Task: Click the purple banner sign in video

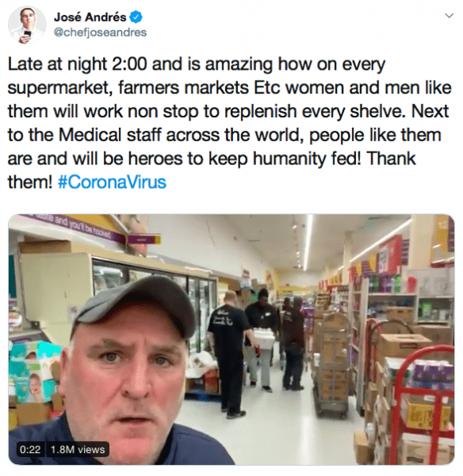Action: [73, 228]
